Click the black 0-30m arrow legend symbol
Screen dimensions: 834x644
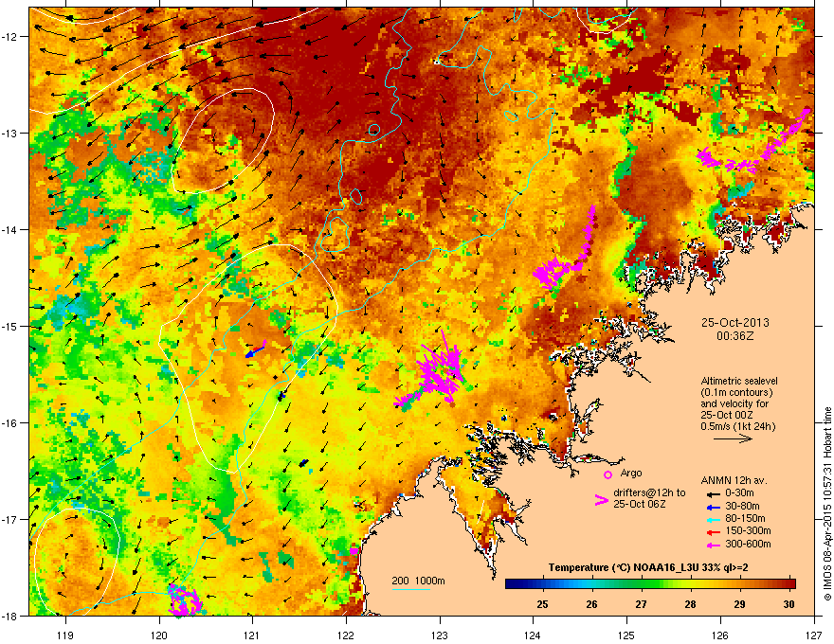point(714,493)
